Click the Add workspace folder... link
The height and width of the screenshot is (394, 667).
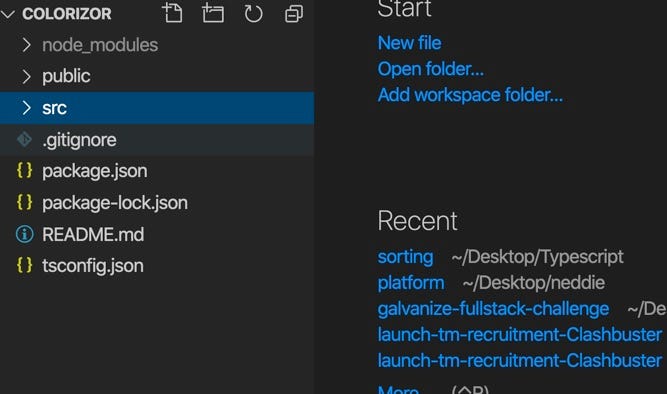pyautogui.click(x=470, y=95)
